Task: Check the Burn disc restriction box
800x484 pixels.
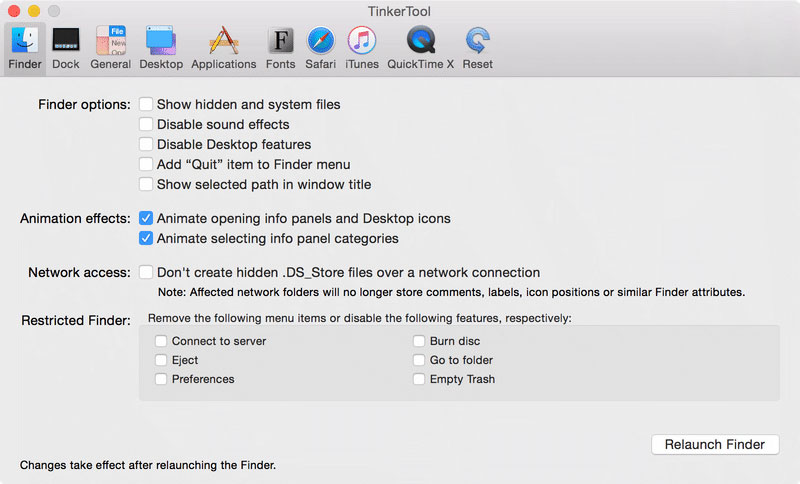Action: click(x=419, y=341)
